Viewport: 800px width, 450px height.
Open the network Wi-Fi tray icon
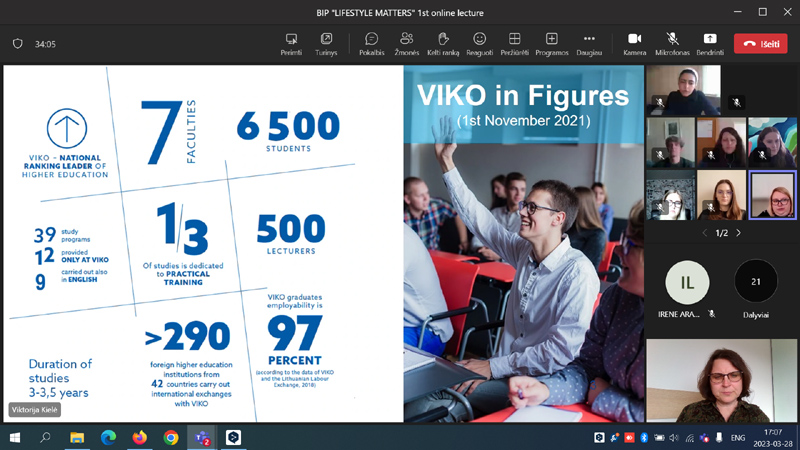pyautogui.click(x=689, y=438)
